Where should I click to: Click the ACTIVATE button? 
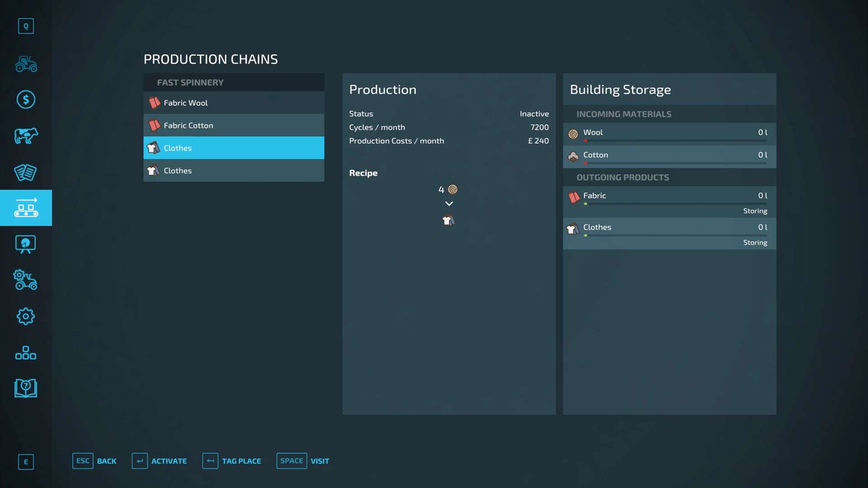coord(160,461)
